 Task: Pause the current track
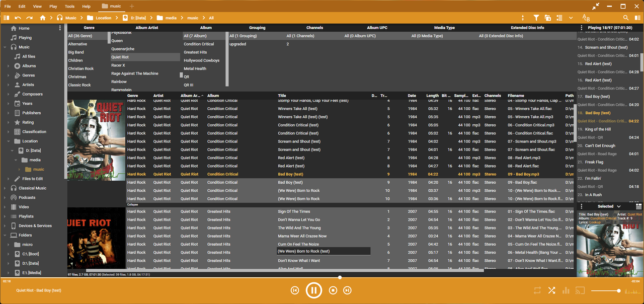tap(313, 290)
